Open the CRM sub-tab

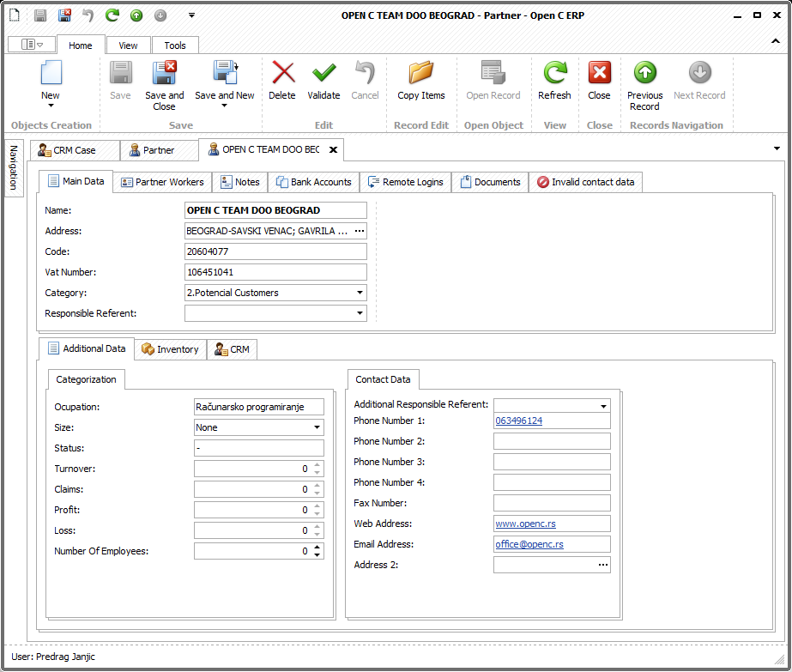233,349
